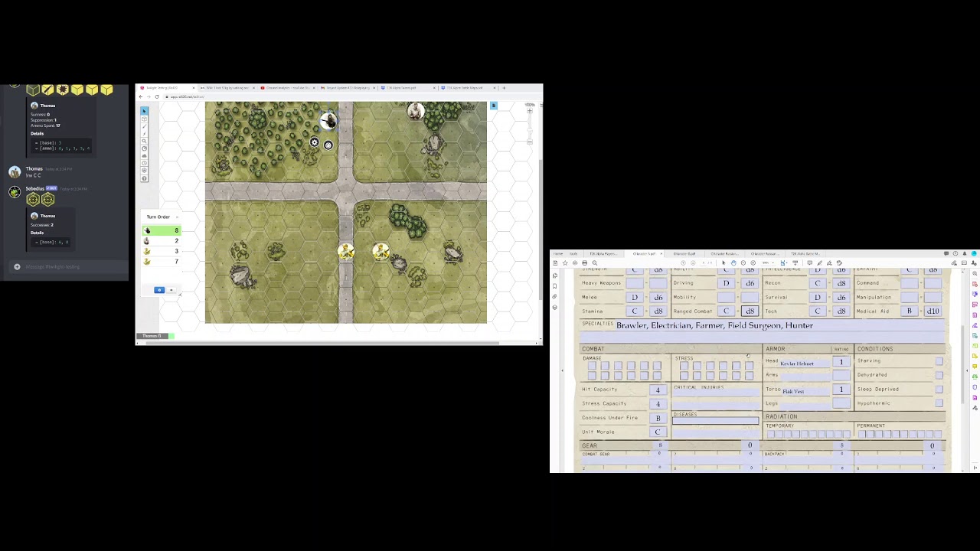Switch to T2K Alpha Players PDF tab
The height and width of the screenshot is (551, 980).
603,254
